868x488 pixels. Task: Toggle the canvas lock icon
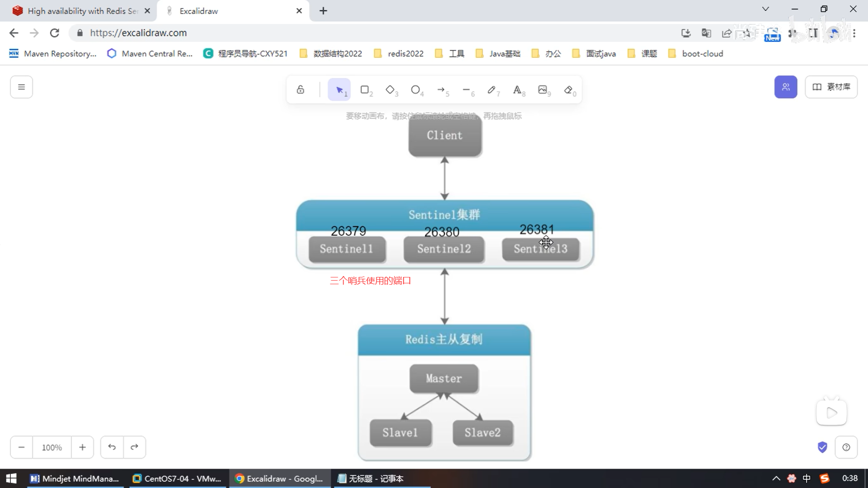click(x=300, y=90)
